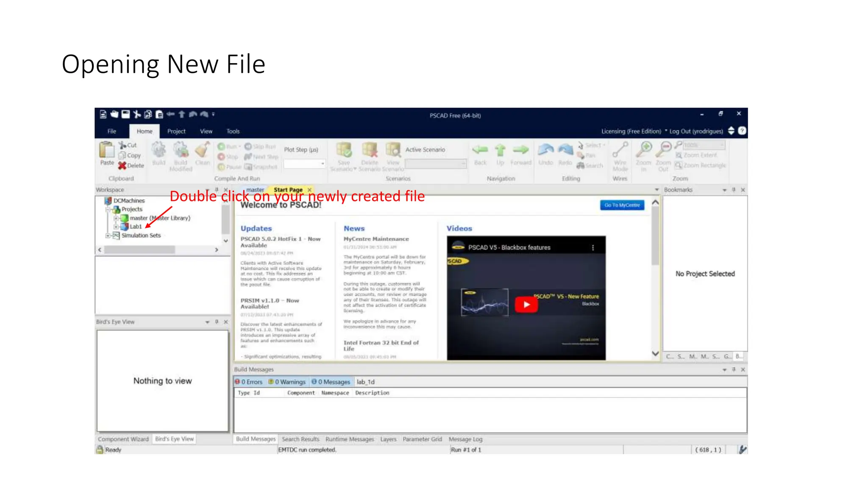Viewport: 868px width, 488px height.
Task: Switch to Runtime Messages tab
Action: pos(350,439)
